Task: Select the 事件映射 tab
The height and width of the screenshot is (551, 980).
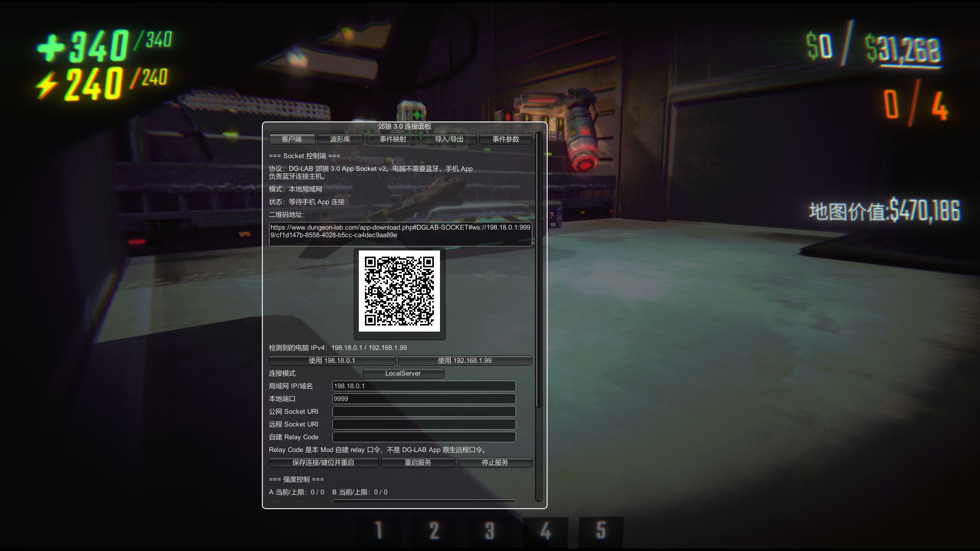Action: click(393, 139)
